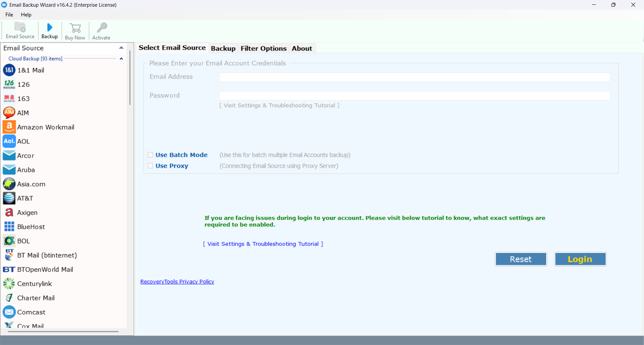
Task: Choose the AT&T icon
Action: [x=9, y=198]
